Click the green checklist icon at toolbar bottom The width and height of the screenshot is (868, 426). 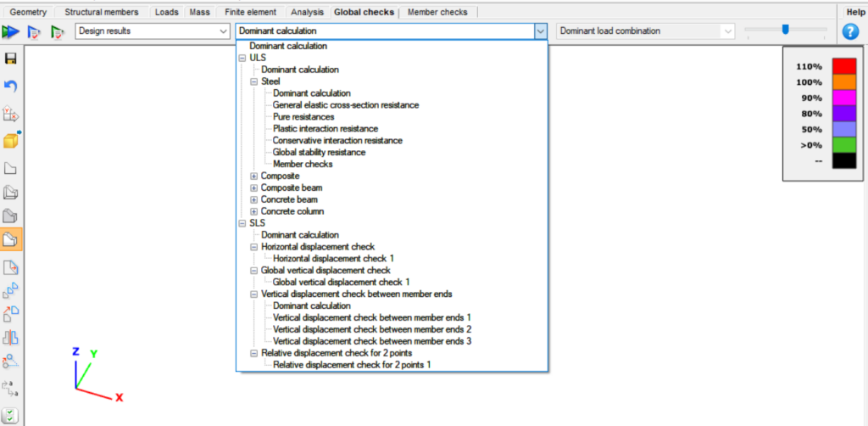(x=11, y=416)
